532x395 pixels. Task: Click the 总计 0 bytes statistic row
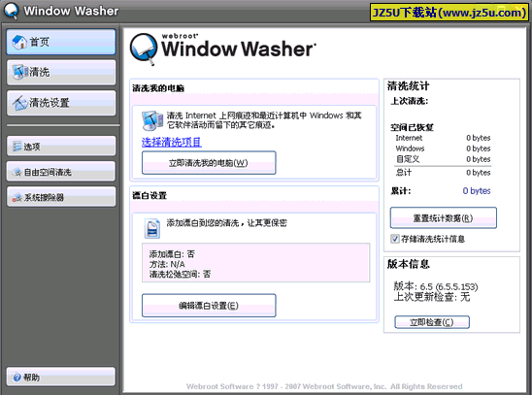tap(443, 173)
